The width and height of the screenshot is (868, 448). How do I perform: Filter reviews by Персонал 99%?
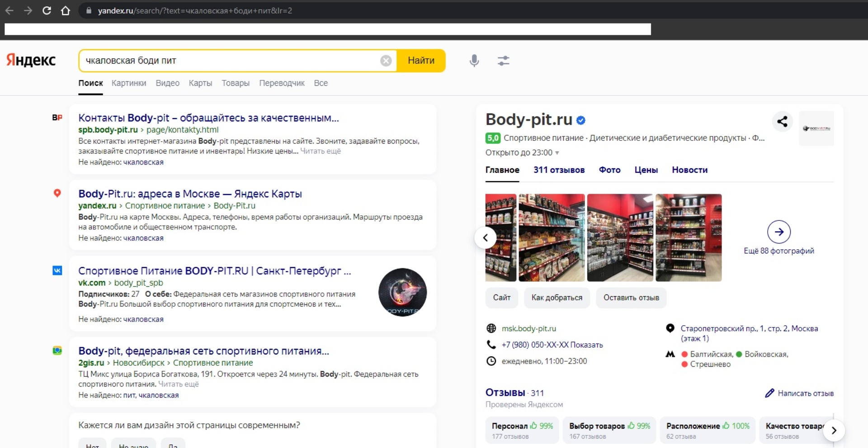tap(522, 430)
